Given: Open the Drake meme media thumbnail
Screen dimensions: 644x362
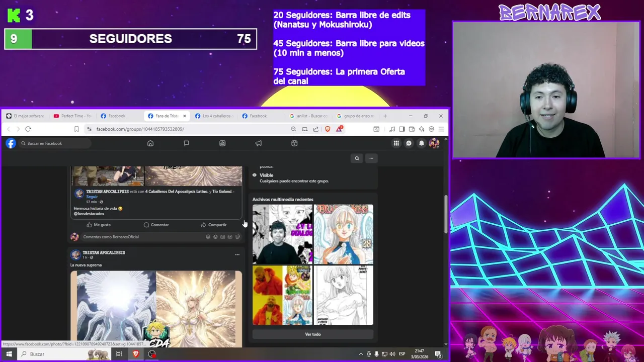Looking at the screenshot, I should pyautogui.click(x=282, y=296).
